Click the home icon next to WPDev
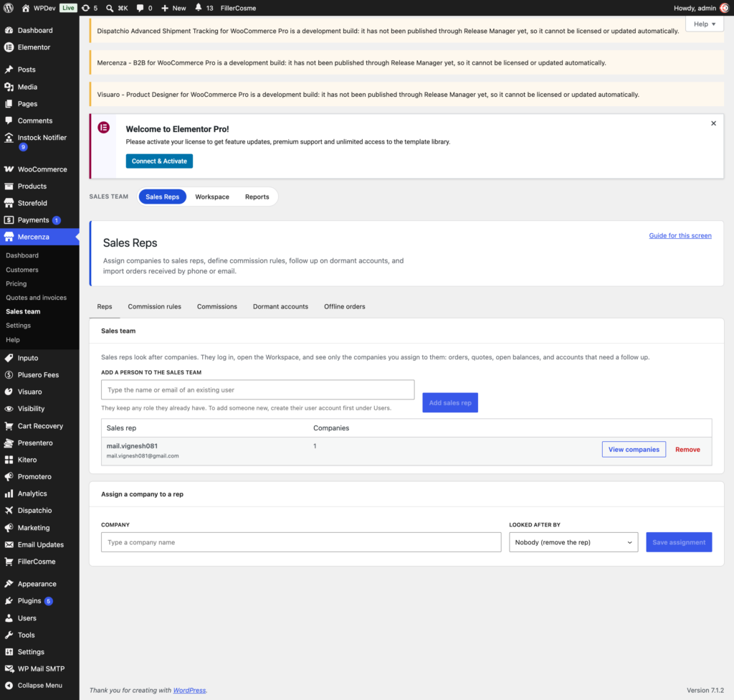 (x=26, y=8)
